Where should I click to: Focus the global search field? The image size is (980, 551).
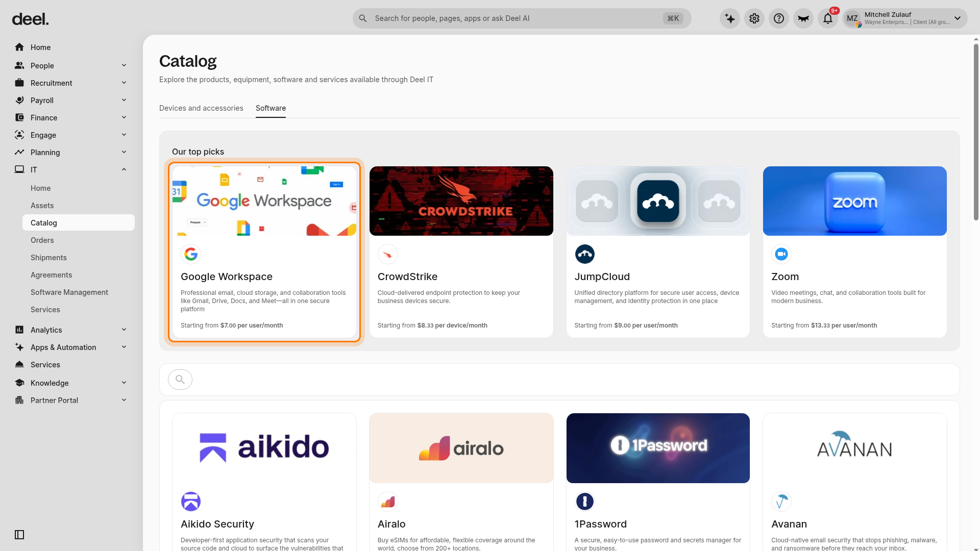coord(522,18)
